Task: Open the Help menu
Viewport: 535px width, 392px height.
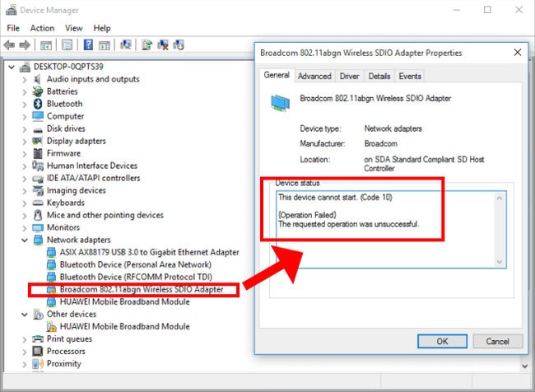Action: pyautogui.click(x=102, y=28)
